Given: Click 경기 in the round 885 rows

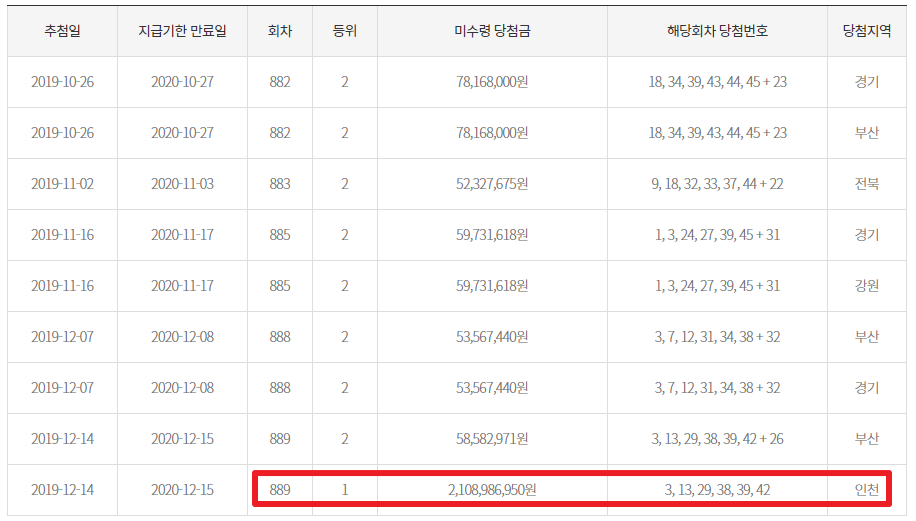Looking at the screenshot, I should pos(867,235).
